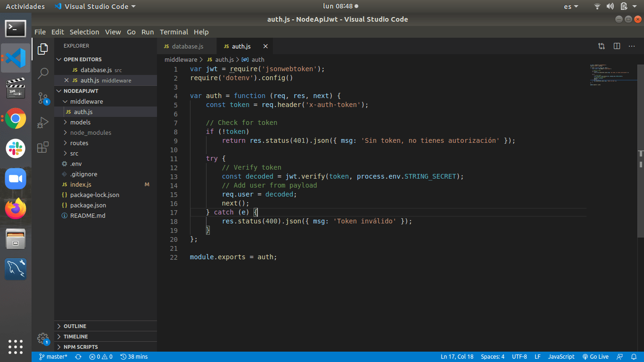The height and width of the screenshot is (362, 644).
Task: Click the Manage gear icon
Action: [x=43, y=338]
